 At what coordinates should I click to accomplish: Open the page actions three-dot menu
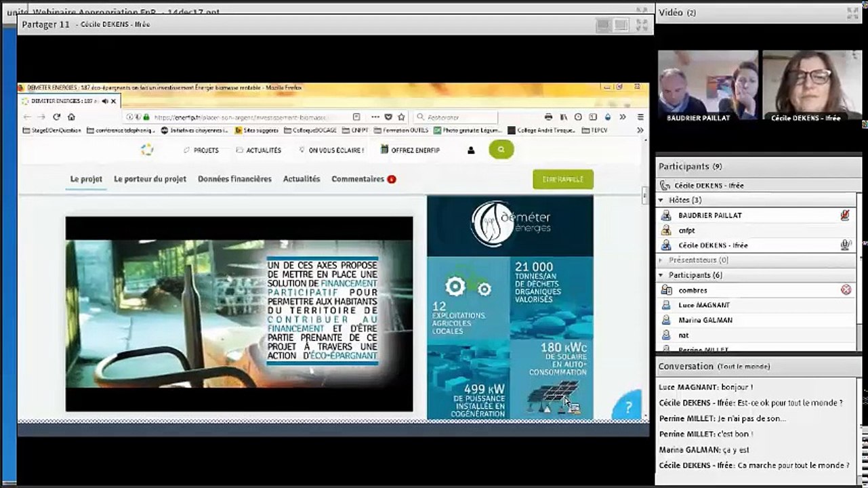(374, 117)
